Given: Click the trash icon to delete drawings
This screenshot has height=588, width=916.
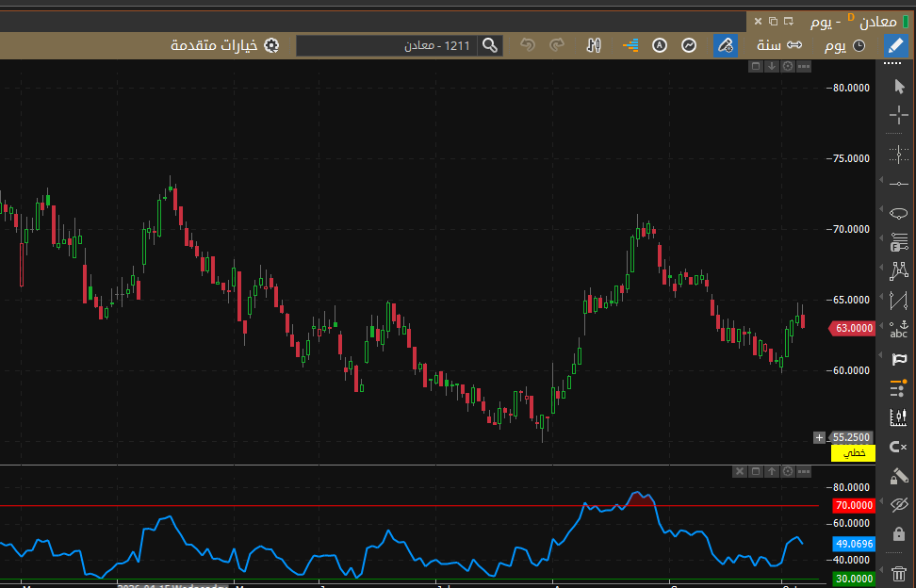Looking at the screenshot, I should coord(898,574).
